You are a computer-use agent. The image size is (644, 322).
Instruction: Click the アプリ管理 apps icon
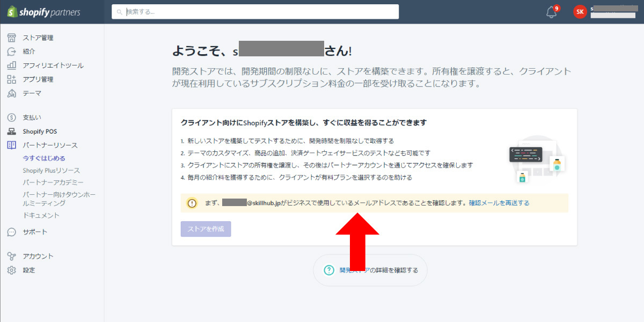(12, 79)
